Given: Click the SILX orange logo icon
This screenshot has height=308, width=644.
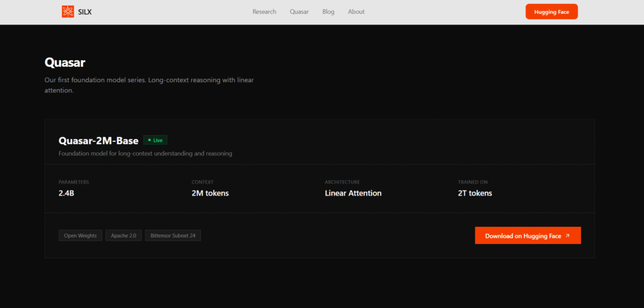Looking at the screenshot, I should pyautogui.click(x=68, y=11).
